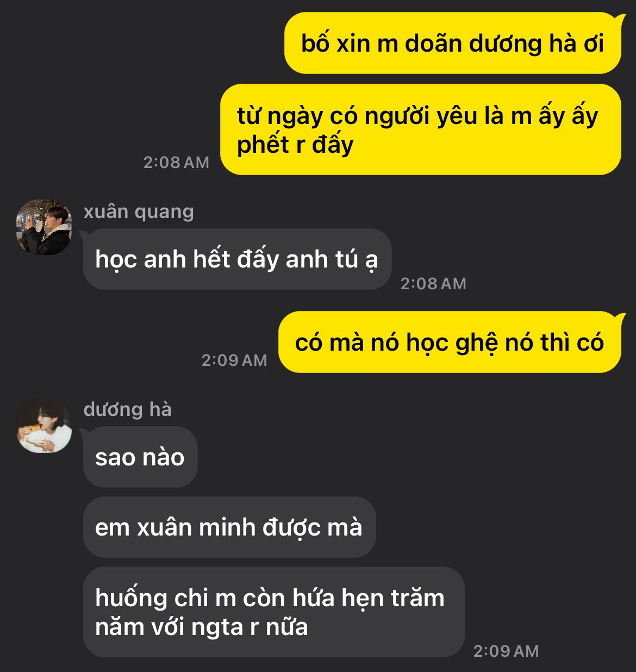Select message 'bố xin m doãn dương hà ơi'
This screenshot has width=636, height=672.
click(452, 43)
